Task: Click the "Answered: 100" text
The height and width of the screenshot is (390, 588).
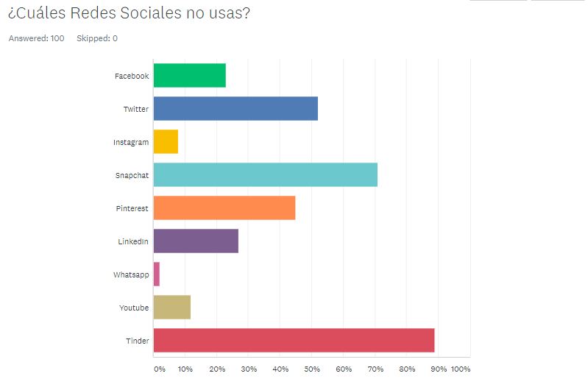Action: point(36,38)
